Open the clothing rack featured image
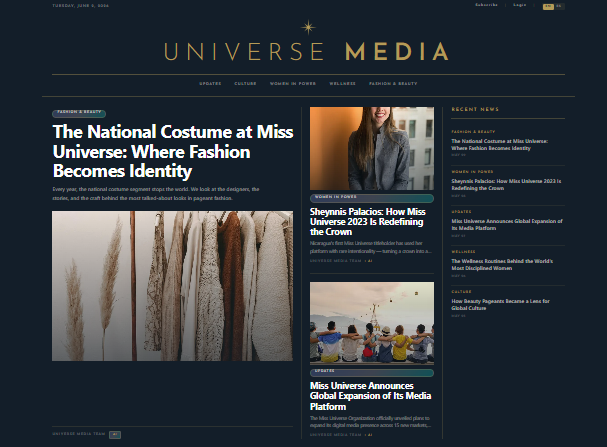The height and width of the screenshot is (447, 607). click(x=172, y=286)
